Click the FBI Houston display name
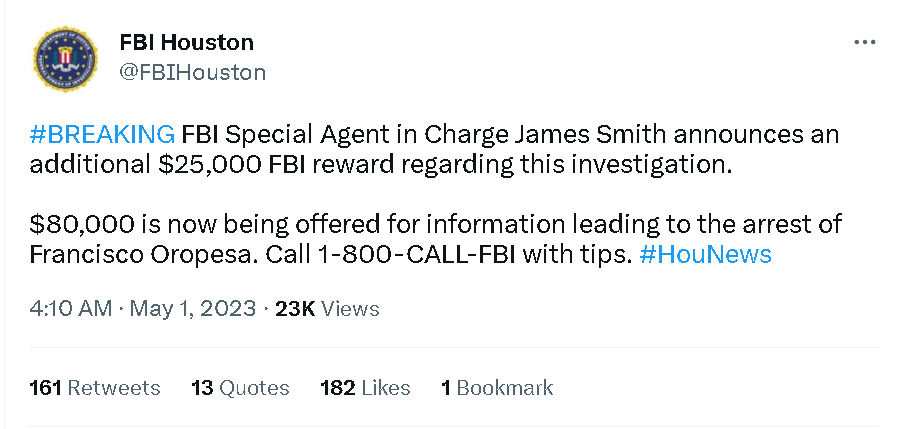 point(186,42)
